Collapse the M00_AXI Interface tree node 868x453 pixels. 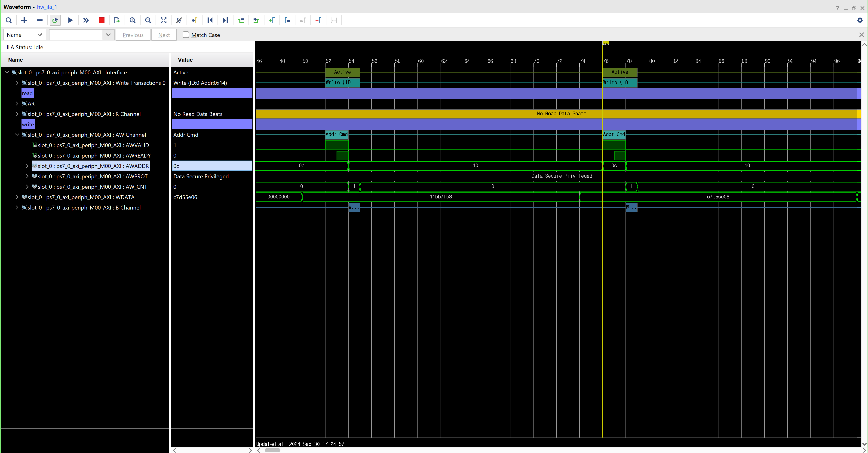[x=7, y=72]
